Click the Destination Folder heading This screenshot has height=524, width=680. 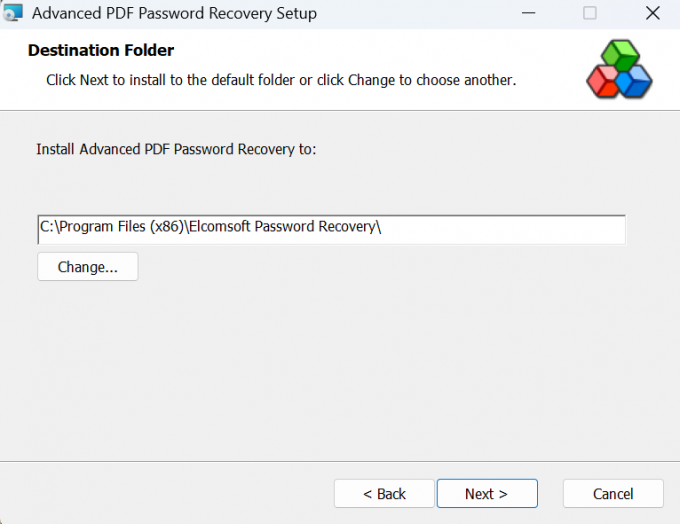101,50
